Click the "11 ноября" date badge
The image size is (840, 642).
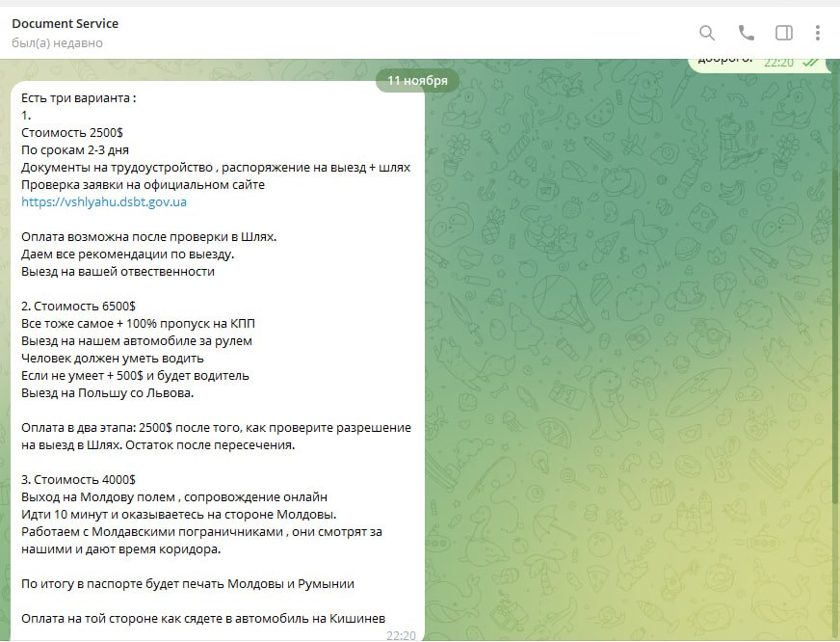(x=417, y=81)
